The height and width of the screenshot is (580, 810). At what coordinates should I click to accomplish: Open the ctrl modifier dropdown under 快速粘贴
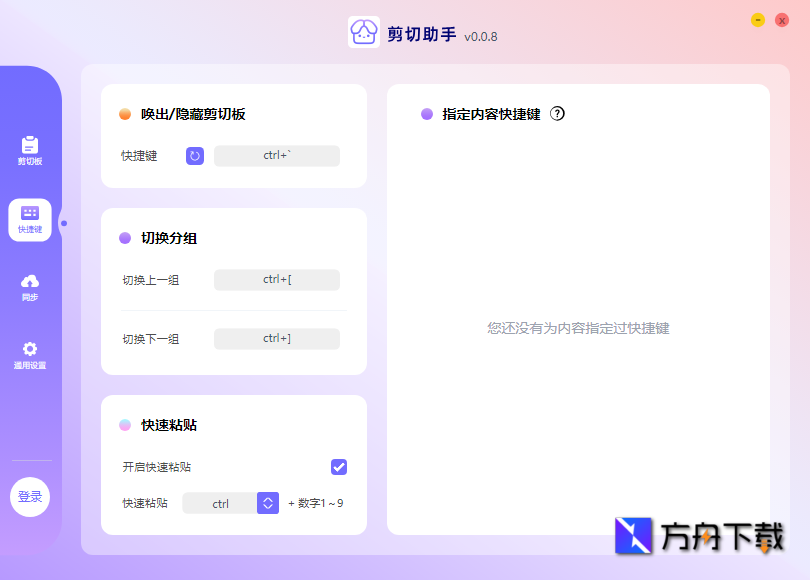pos(266,503)
